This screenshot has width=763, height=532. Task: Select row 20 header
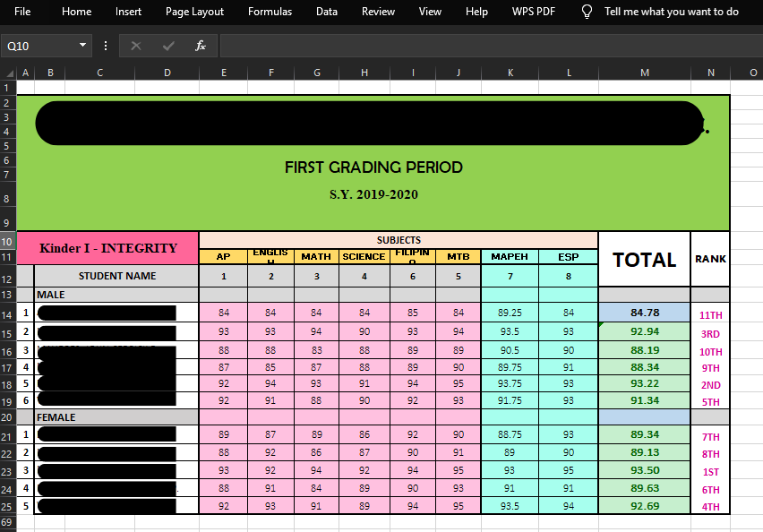pyautogui.click(x=7, y=417)
